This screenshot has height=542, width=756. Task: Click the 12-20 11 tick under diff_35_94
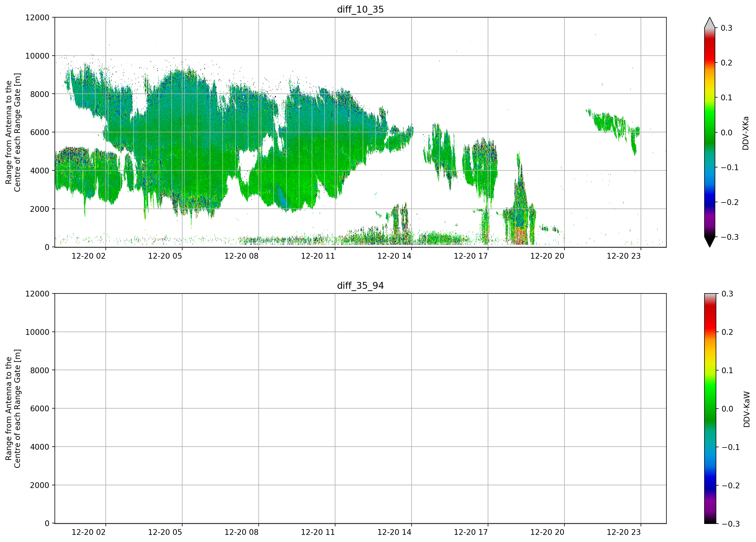[x=318, y=532]
